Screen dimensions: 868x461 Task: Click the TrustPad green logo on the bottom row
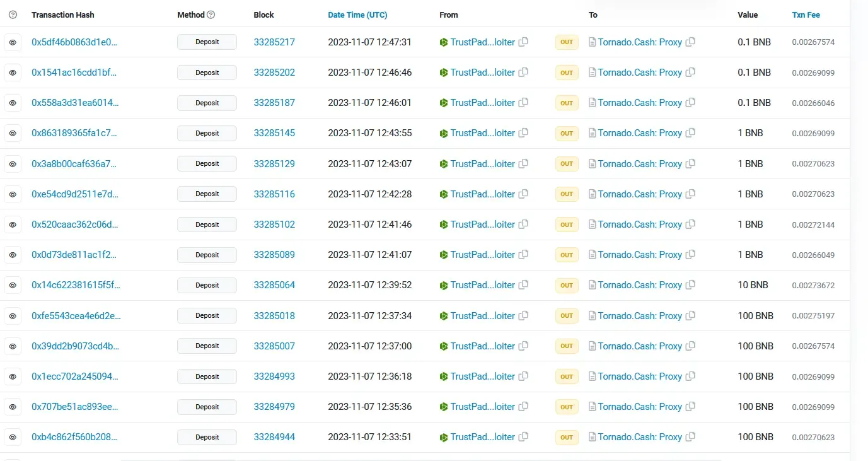click(443, 437)
